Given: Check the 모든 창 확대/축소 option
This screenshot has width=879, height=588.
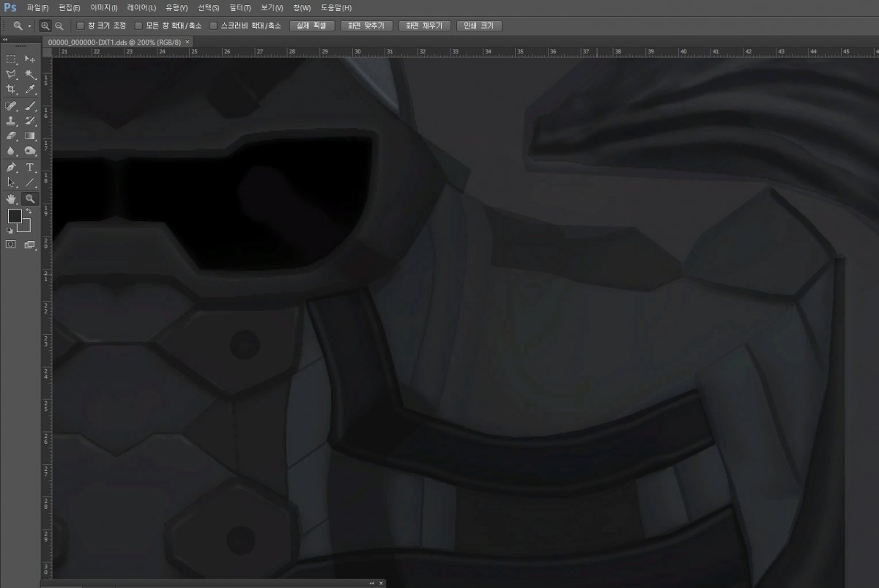Looking at the screenshot, I should pyautogui.click(x=138, y=26).
